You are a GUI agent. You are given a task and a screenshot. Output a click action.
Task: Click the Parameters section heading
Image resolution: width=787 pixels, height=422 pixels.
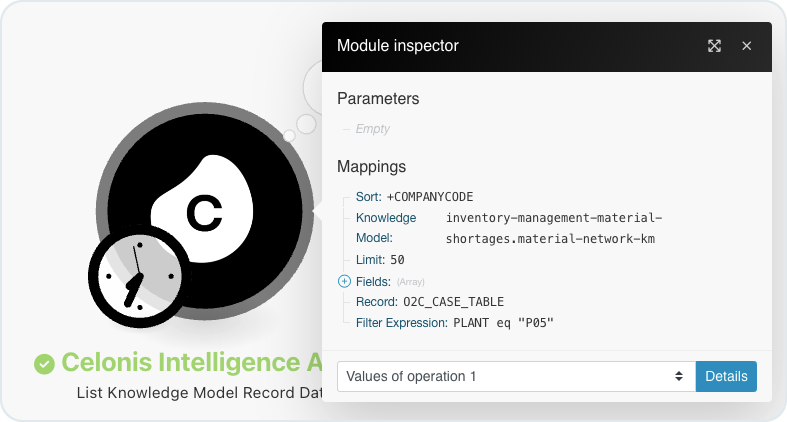[378, 99]
